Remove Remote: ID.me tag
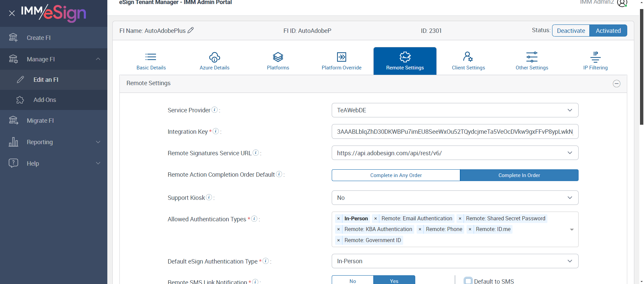This screenshot has width=644, height=284. click(470, 229)
